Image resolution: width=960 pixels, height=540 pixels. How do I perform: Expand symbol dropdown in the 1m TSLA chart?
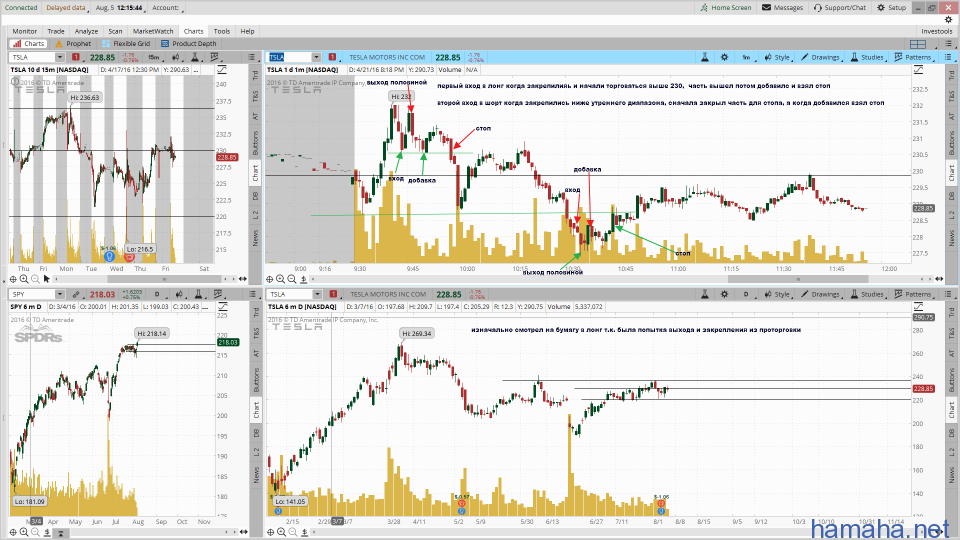pyautogui.click(x=316, y=57)
